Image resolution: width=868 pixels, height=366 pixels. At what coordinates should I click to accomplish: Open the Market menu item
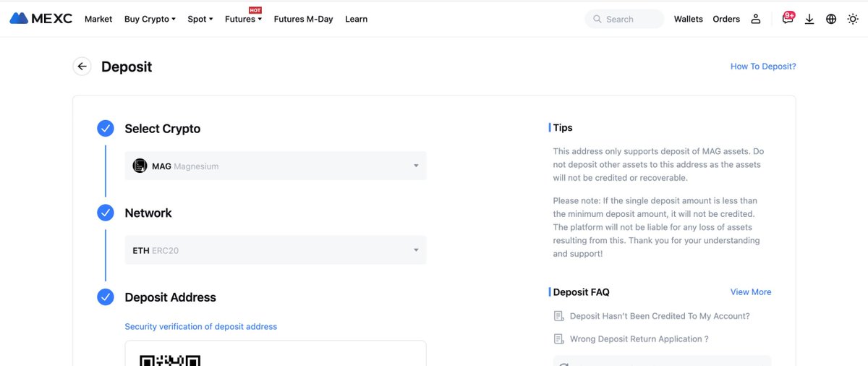click(98, 20)
